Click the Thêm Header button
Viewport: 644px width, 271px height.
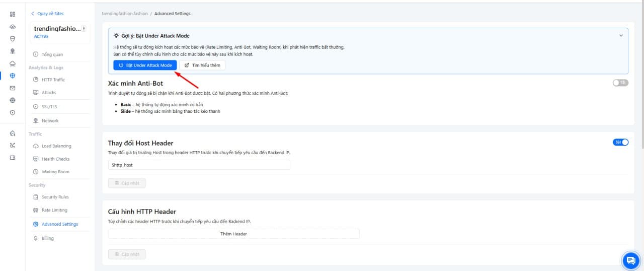coord(233,234)
